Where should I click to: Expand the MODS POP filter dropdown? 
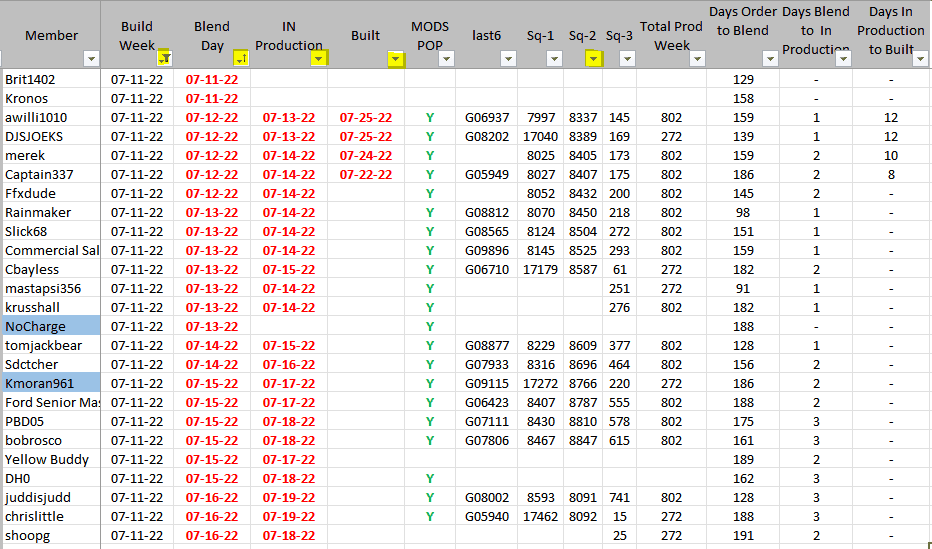click(444, 59)
